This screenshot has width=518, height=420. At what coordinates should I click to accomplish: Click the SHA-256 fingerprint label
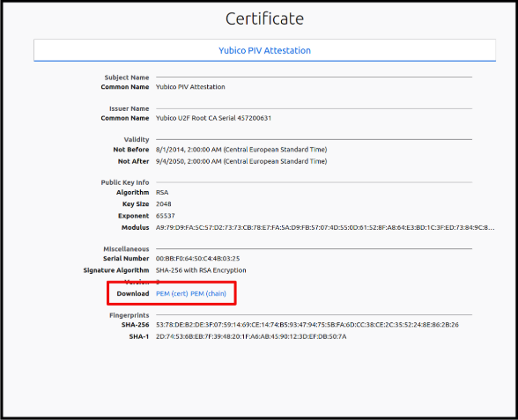135,325
